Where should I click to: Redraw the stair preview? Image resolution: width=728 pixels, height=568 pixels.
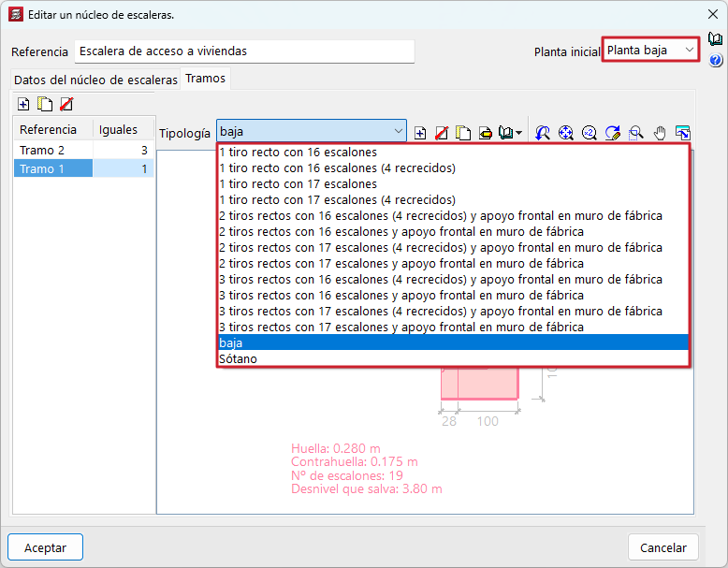click(x=612, y=133)
